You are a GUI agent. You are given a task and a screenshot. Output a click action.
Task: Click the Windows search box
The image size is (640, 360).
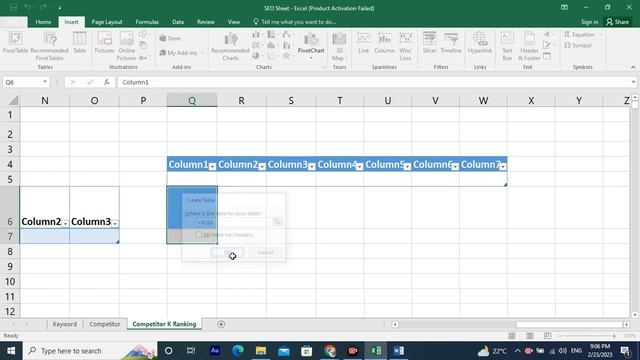coord(89,351)
